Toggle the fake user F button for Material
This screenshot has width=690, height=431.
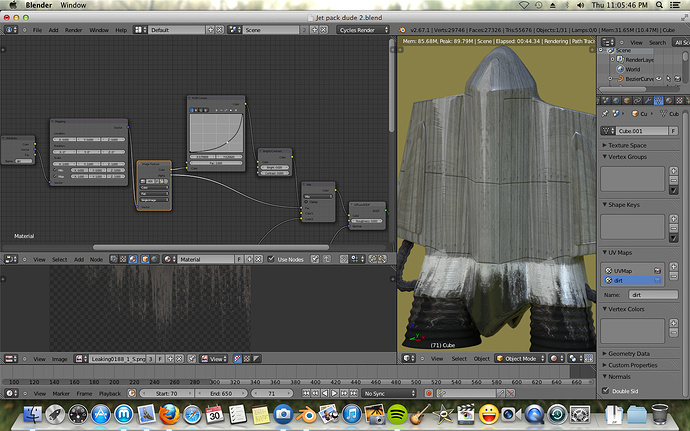[239, 259]
